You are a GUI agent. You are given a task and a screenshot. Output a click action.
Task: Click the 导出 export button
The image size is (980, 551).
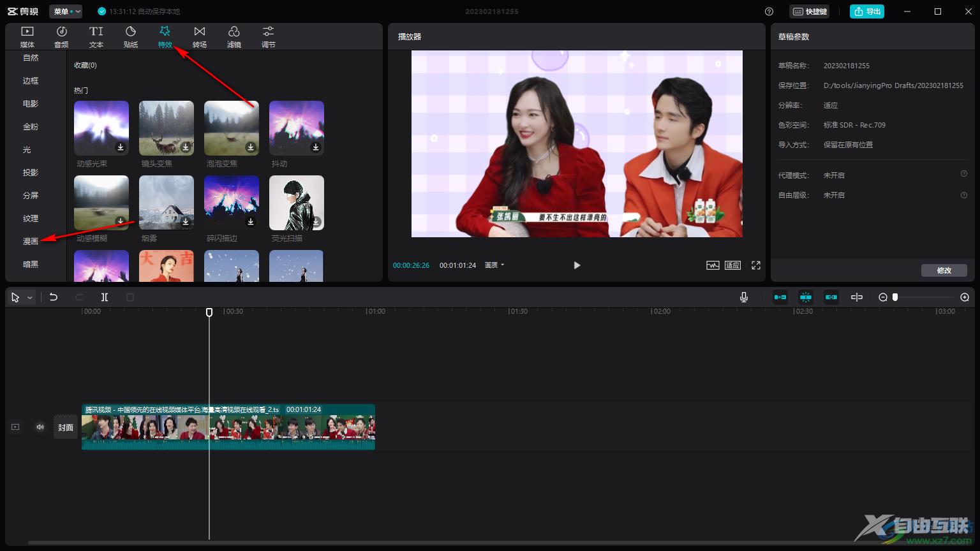[867, 11]
